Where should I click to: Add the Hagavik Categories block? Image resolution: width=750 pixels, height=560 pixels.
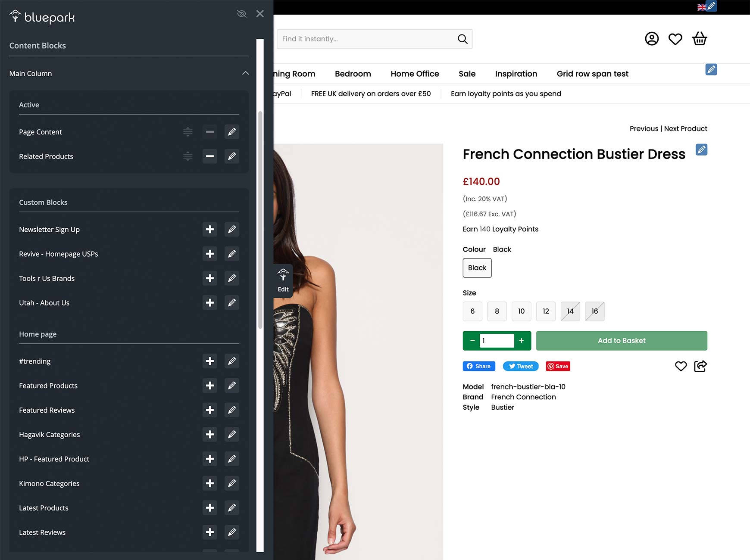click(210, 435)
